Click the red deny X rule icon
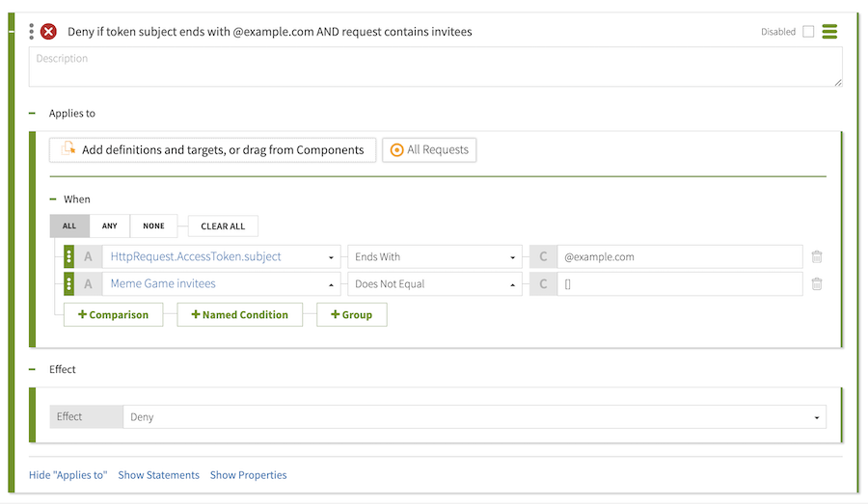Image resolution: width=868 pixels, height=504 pixels. [x=48, y=32]
